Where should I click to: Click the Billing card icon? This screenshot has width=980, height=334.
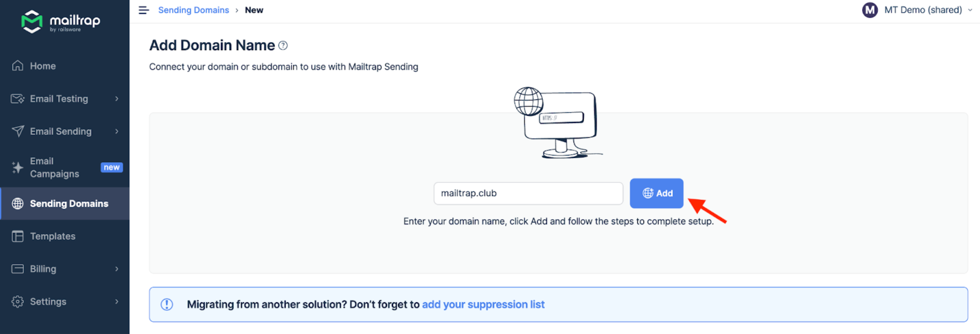pyautogui.click(x=18, y=269)
